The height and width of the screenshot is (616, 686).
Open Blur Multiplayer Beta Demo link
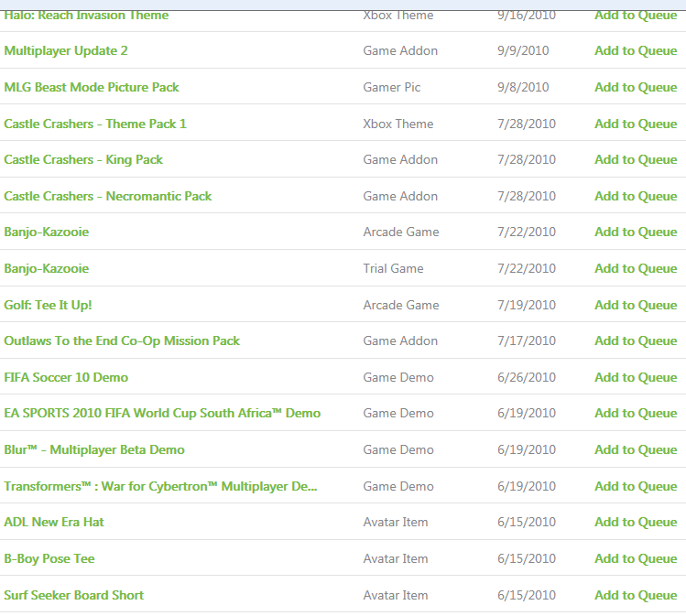coord(94,449)
